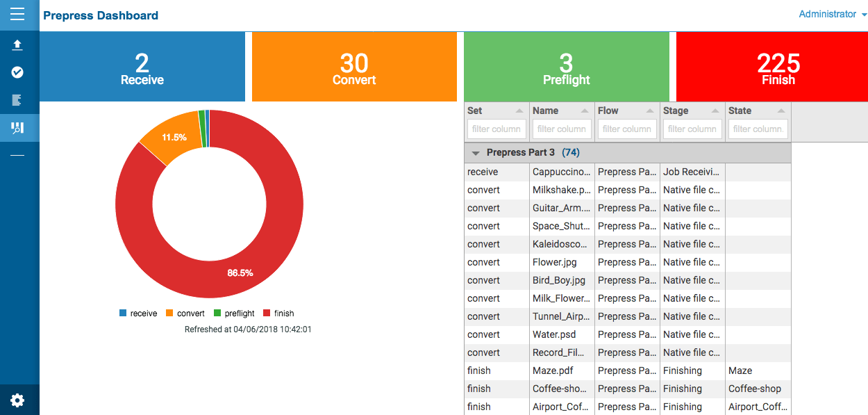
Task: Select the Milkshake.p... name cell
Action: [562, 190]
